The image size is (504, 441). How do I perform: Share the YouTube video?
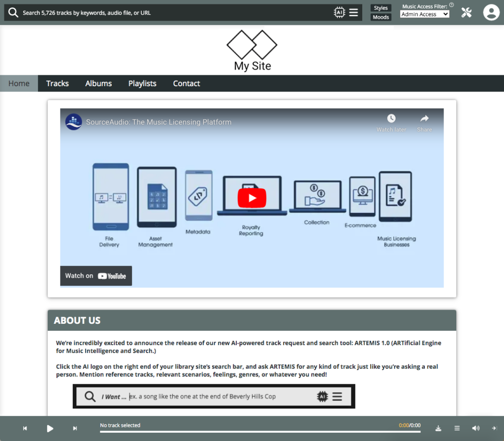pyautogui.click(x=424, y=123)
